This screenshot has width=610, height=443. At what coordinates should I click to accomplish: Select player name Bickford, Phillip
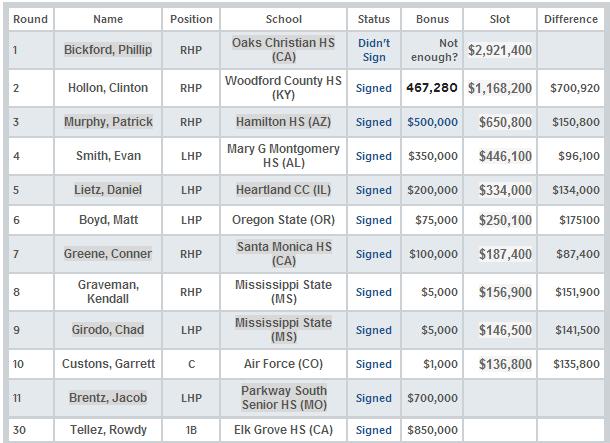(x=110, y=50)
